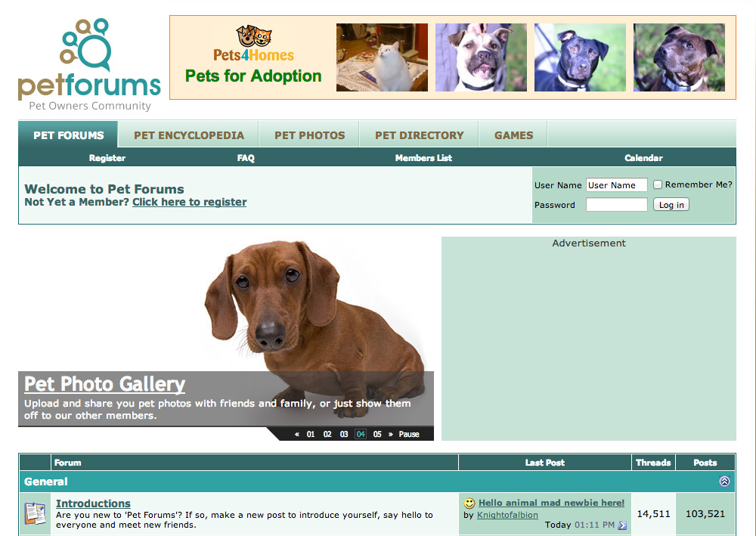The image size is (756, 536).
Task: Click the Pets4Homes cat and dog logo
Action: click(253, 36)
